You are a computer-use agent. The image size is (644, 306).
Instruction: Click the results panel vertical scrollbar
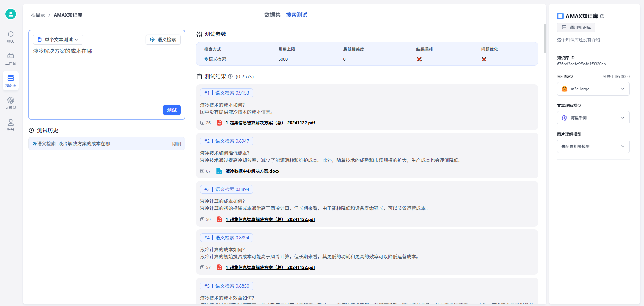[x=545, y=39]
